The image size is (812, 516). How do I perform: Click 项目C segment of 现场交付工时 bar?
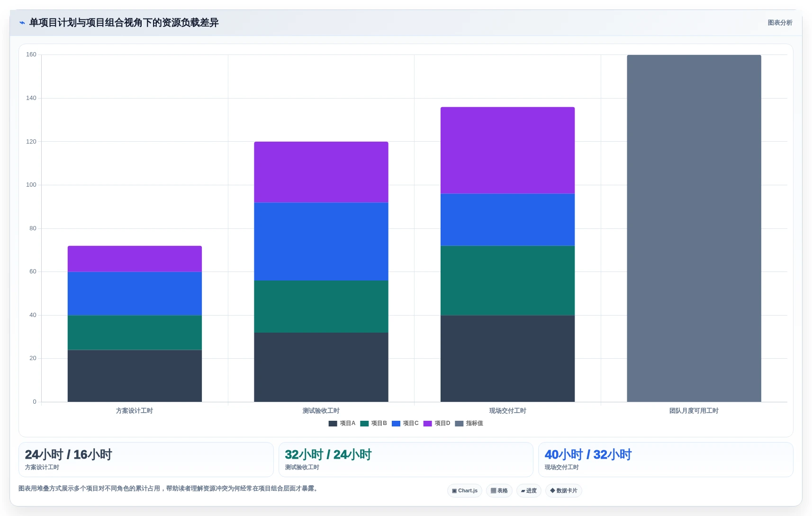pos(507,220)
